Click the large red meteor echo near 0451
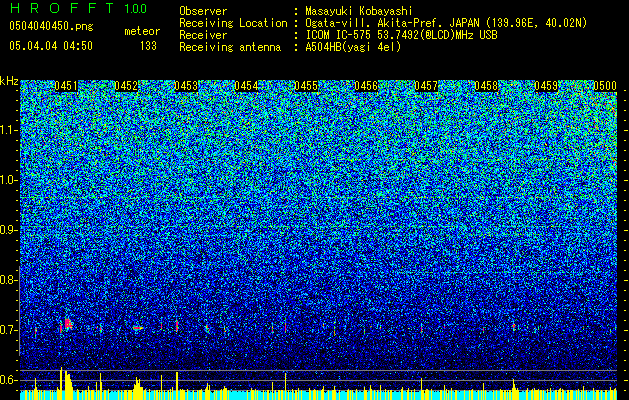The height and width of the screenshot is (400, 629). point(68,323)
